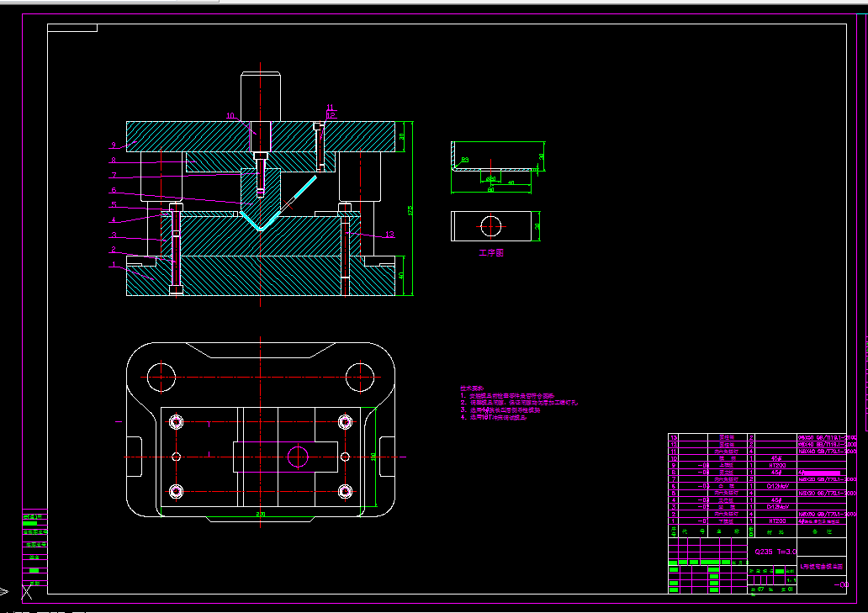Click the Q235 T=3.0 material note

775,552
